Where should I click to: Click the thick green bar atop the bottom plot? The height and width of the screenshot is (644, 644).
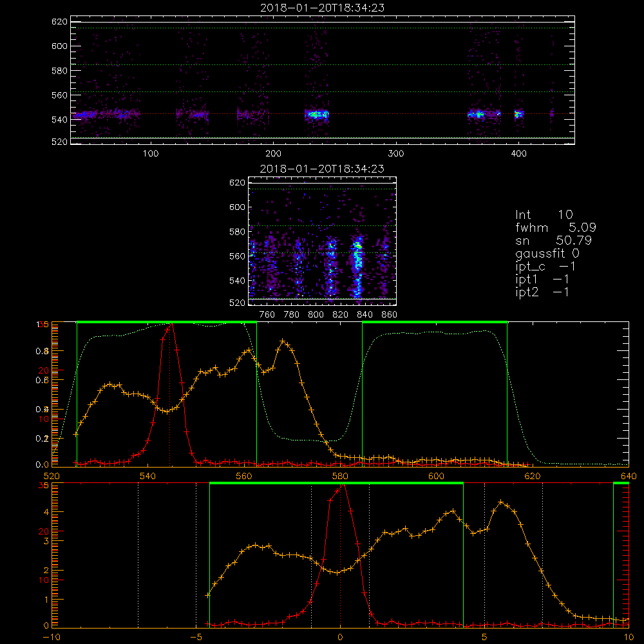point(336,484)
